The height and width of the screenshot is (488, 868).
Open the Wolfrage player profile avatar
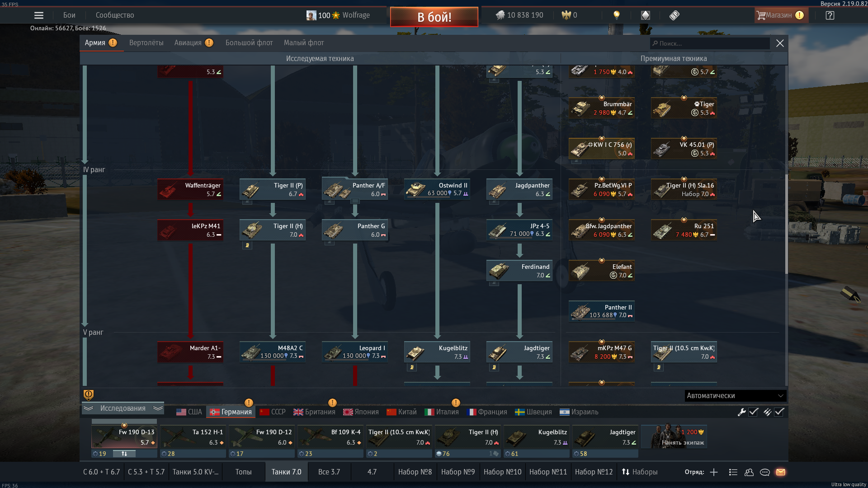(311, 15)
